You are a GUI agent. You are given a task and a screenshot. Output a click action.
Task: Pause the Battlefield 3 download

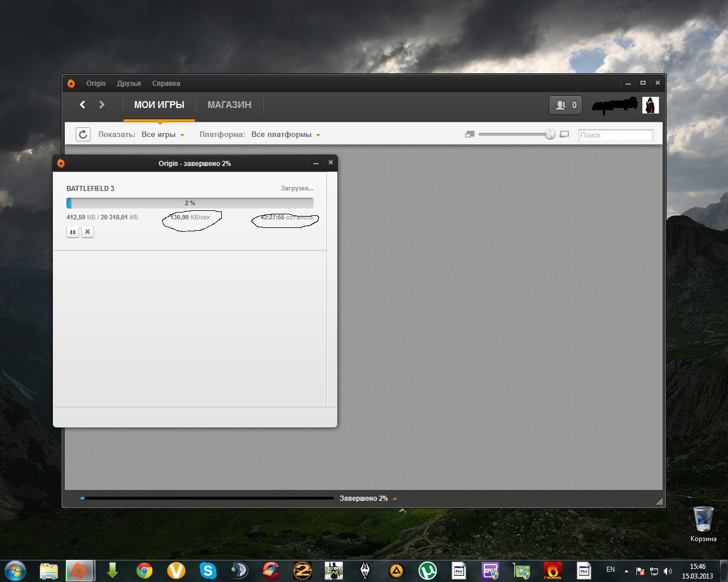73,232
